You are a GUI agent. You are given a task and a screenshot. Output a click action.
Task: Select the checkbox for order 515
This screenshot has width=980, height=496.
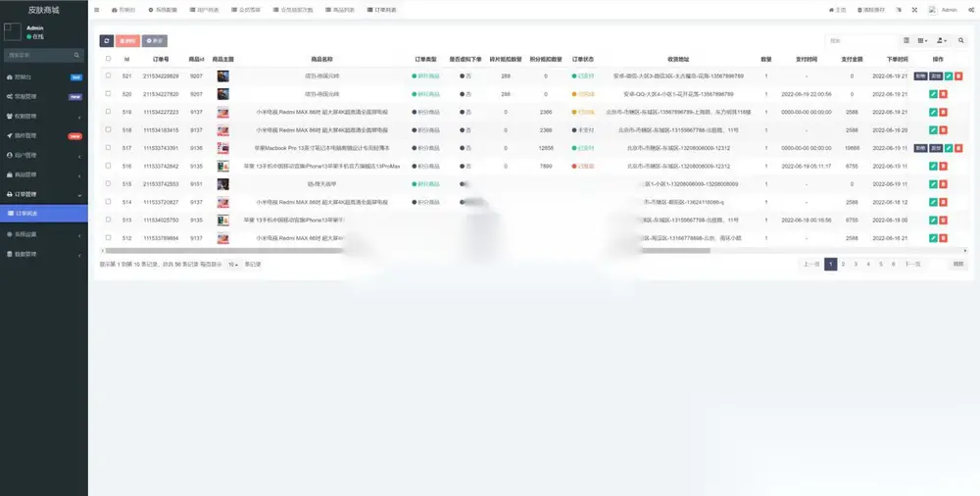coord(108,184)
